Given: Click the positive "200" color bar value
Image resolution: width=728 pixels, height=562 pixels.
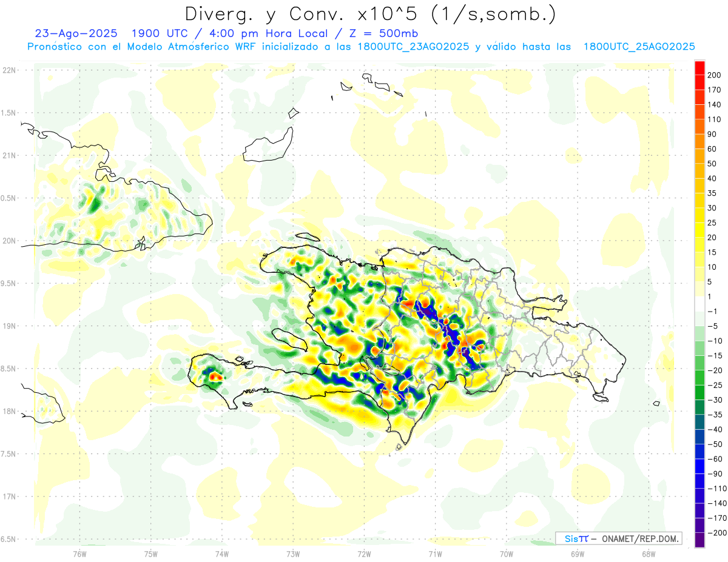Looking at the screenshot, I should point(714,75).
